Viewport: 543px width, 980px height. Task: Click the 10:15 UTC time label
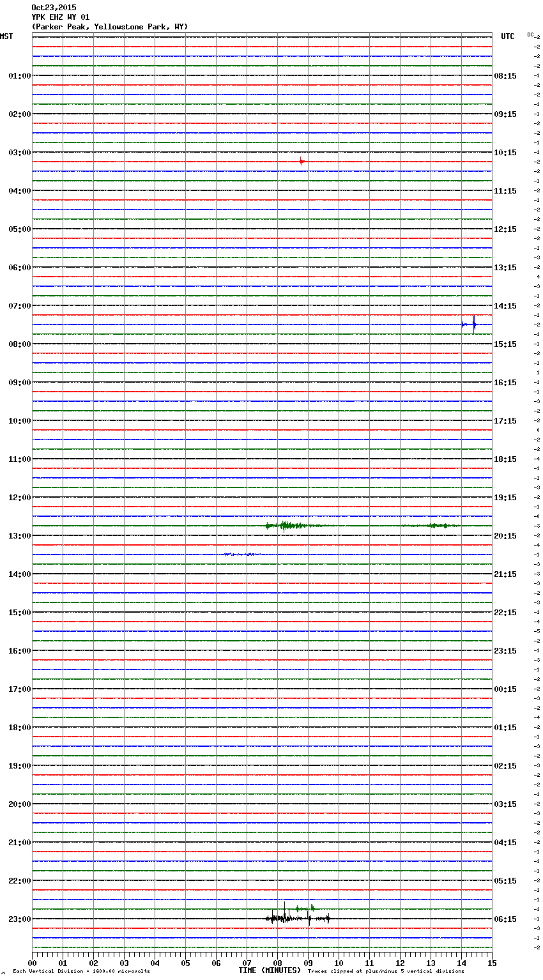[x=505, y=153]
